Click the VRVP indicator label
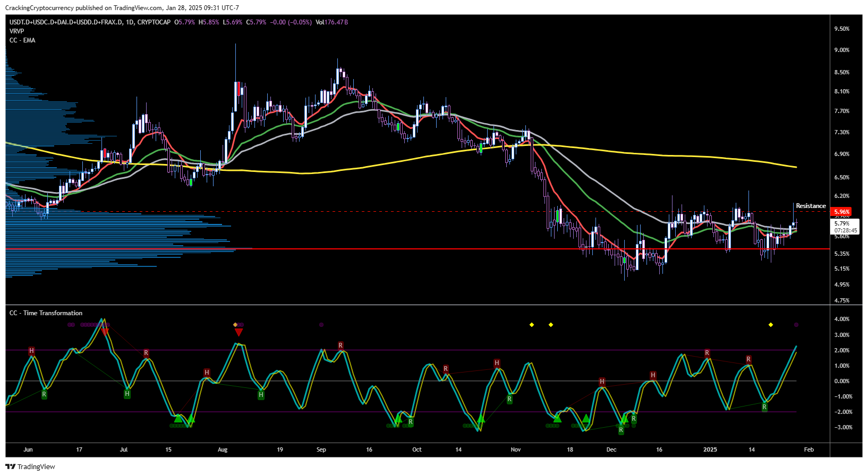The image size is (868, 476). pyautogui.click(x=16, y=31)
